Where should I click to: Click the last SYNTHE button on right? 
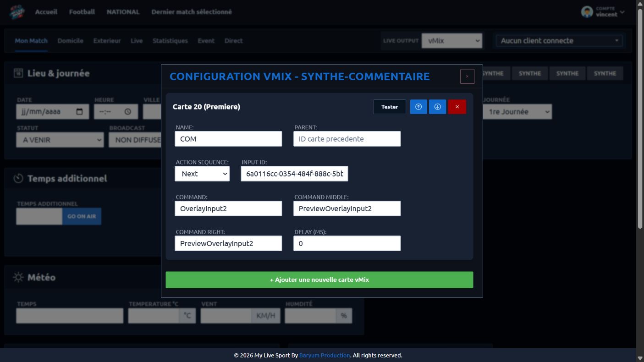tap(605, 73)
